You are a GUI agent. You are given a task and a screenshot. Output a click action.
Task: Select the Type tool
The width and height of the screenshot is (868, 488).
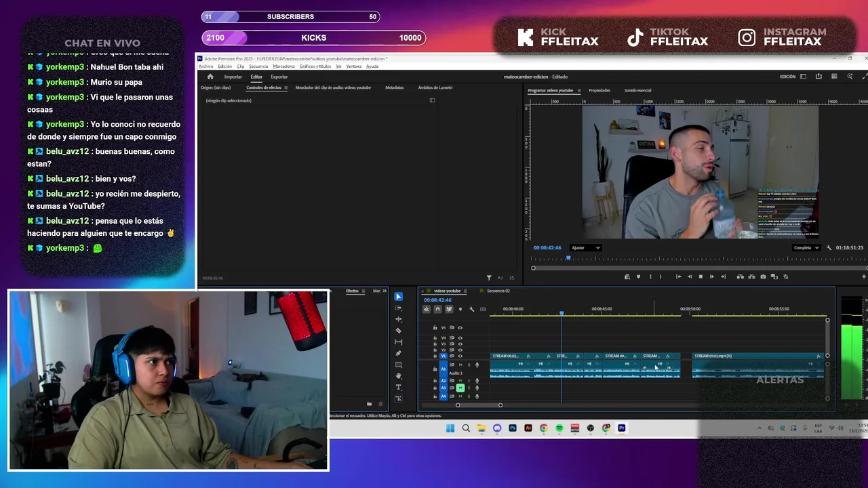tap(399, 387)
